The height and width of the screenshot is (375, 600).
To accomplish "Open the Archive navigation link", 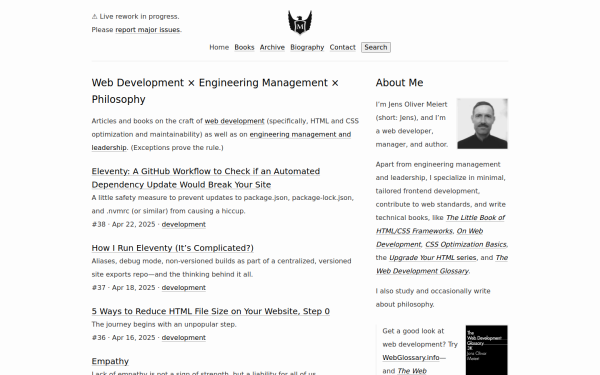I will click(x=272, y=47).
